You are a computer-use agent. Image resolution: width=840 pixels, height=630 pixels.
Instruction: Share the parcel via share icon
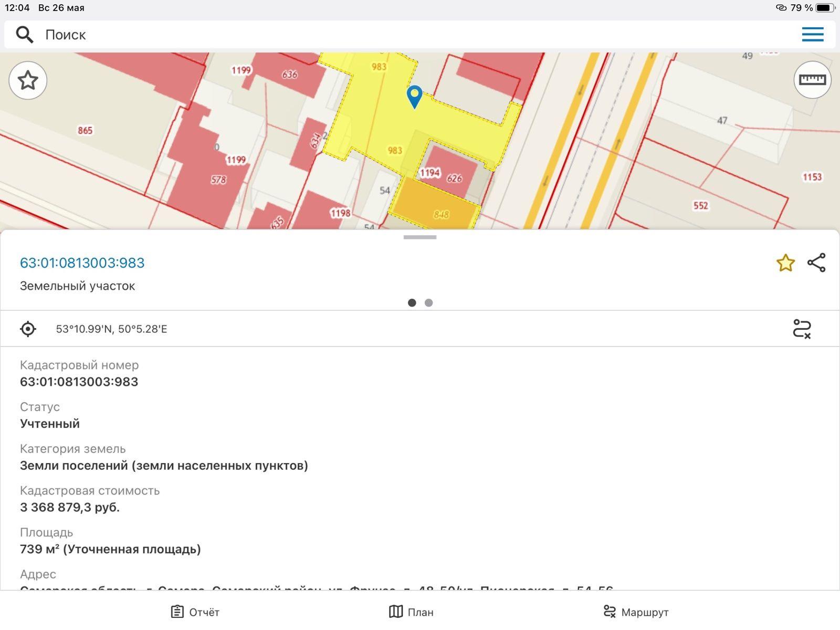[x=816, y=263]
